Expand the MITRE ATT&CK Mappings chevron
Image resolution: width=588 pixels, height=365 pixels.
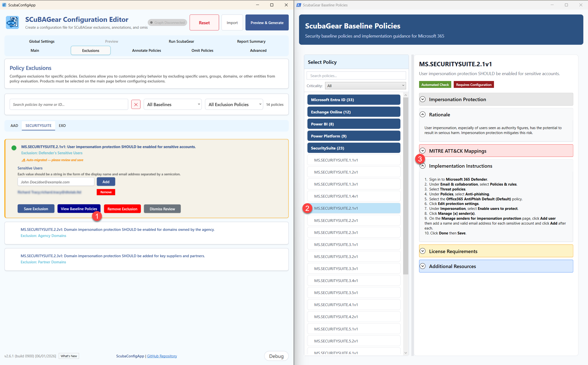point(423,151)
